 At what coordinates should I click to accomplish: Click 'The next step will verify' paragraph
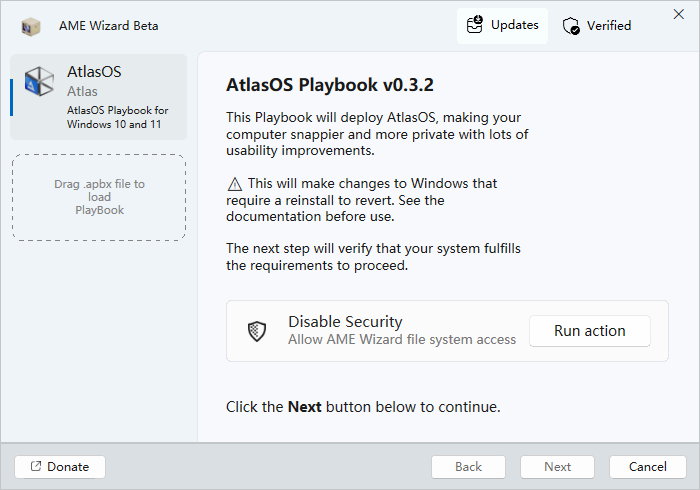pyautogui.click(x=373, y=257)
